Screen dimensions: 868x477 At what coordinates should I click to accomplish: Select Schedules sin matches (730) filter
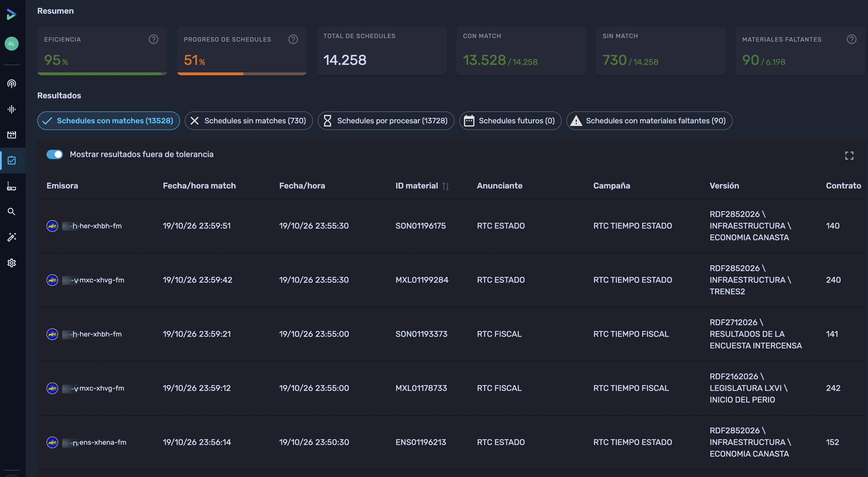pos(249,121)
